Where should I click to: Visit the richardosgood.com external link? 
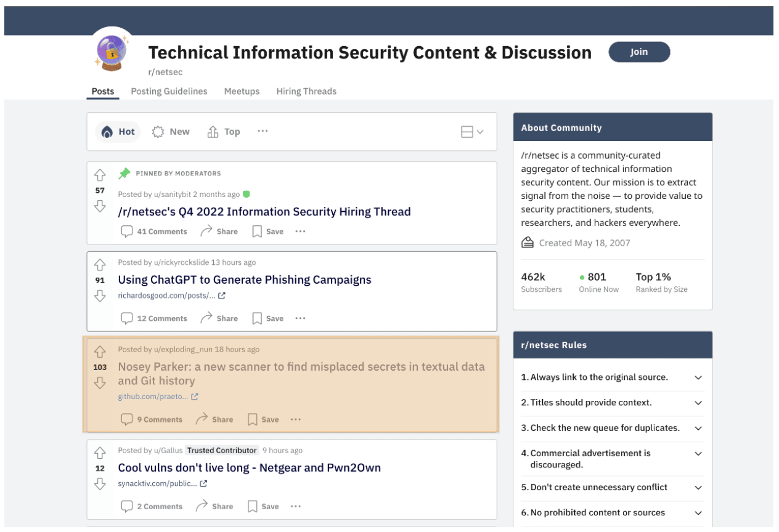click(171, 296)
